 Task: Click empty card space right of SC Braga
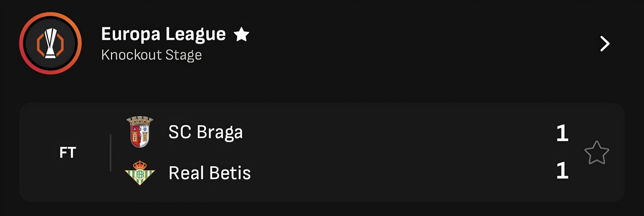pyautogui.click(x=402, y=132)
